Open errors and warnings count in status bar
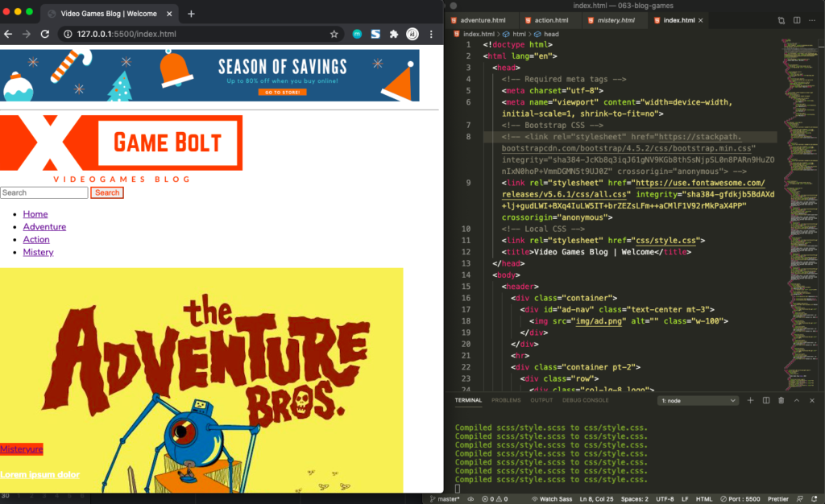The width and height of the screenshot is (825, 504). point(495,499)
